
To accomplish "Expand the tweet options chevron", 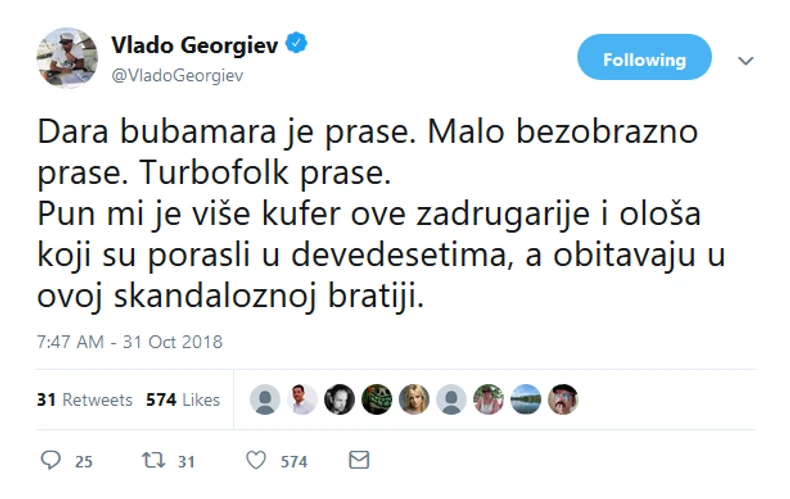I will click(x=745, y=60).
